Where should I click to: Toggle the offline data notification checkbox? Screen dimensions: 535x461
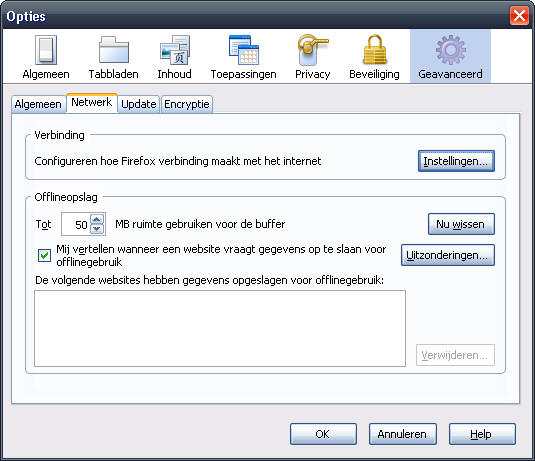[44, 255]
